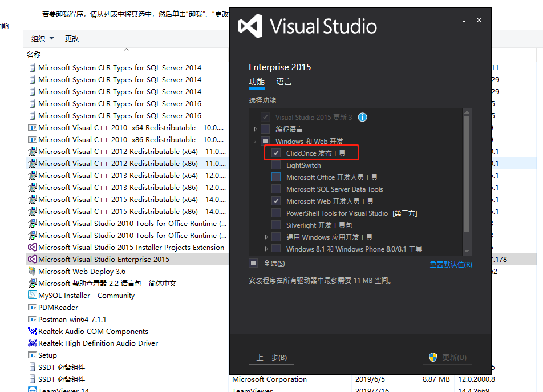
Task: Open the 组织 dropdown menu
Action: click(41, 38)
